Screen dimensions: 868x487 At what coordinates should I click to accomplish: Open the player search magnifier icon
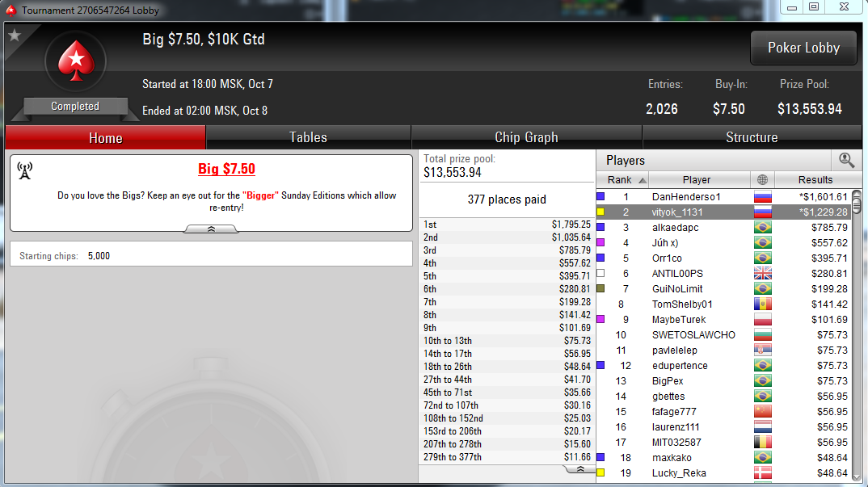[846, 160]
